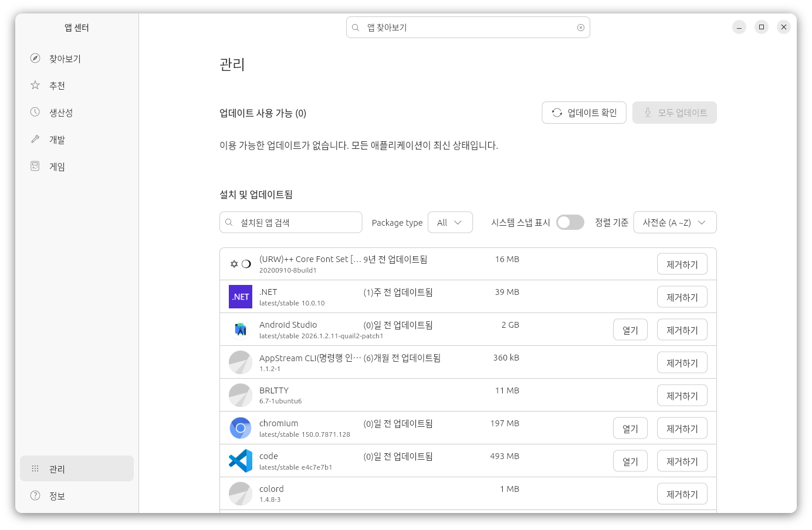The image size is (812, 530).
Task: Click the magnifier in 설치된 앱 검색 field
Action: point(229,222)
